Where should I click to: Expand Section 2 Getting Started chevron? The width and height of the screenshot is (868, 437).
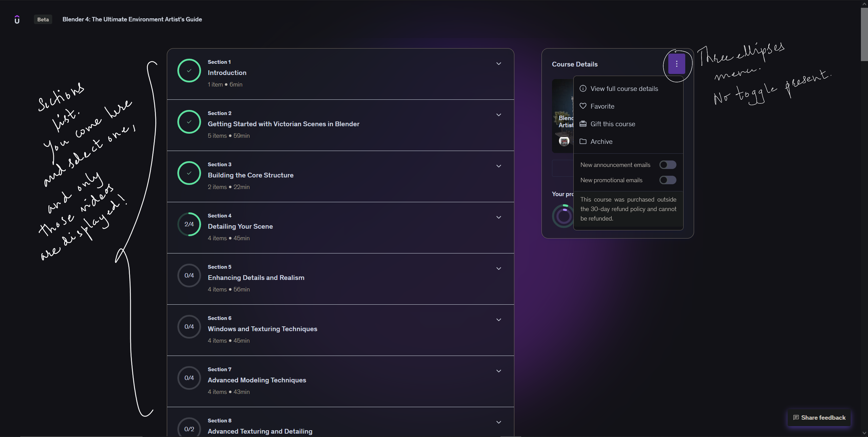coord(498,115)
